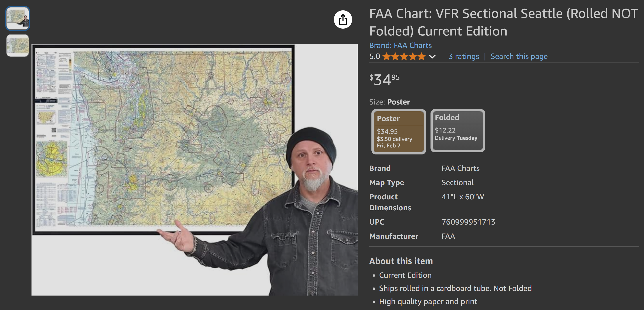Click the 5.0 rating number
This screenshot has width=644, height=310.
click(x=374, y=56)
